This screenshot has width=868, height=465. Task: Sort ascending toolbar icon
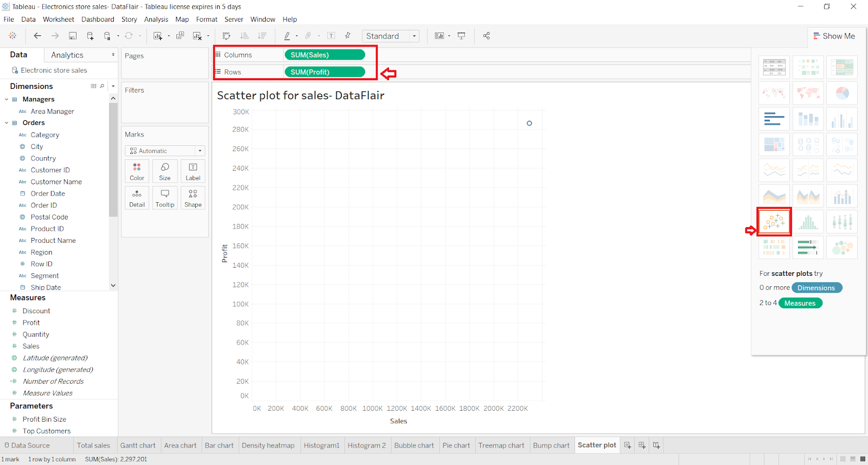click(x=245, y=36)
